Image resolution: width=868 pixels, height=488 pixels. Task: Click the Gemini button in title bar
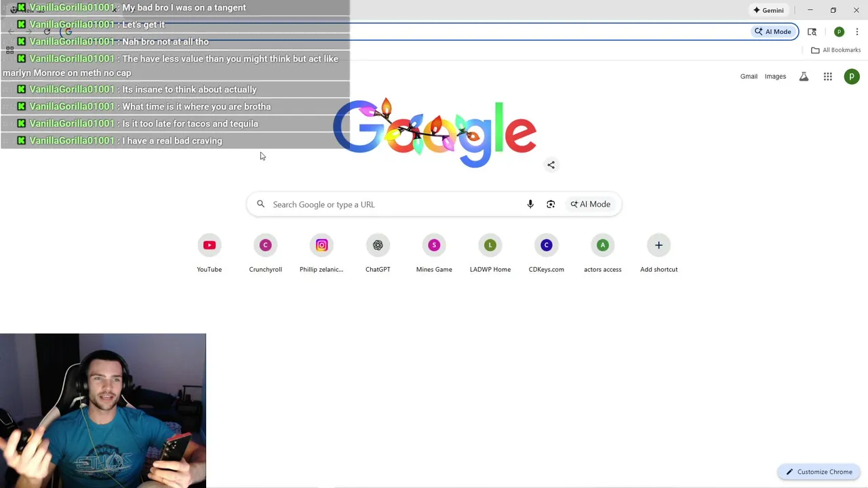tap(768, 10)
